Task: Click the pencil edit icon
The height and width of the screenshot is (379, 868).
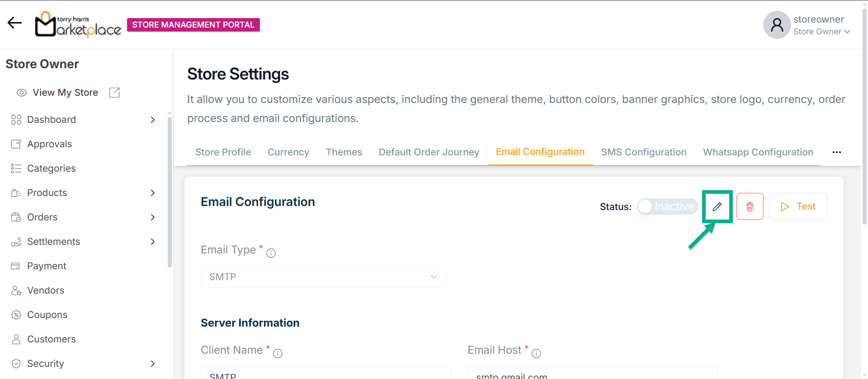Action: point(717,206)
